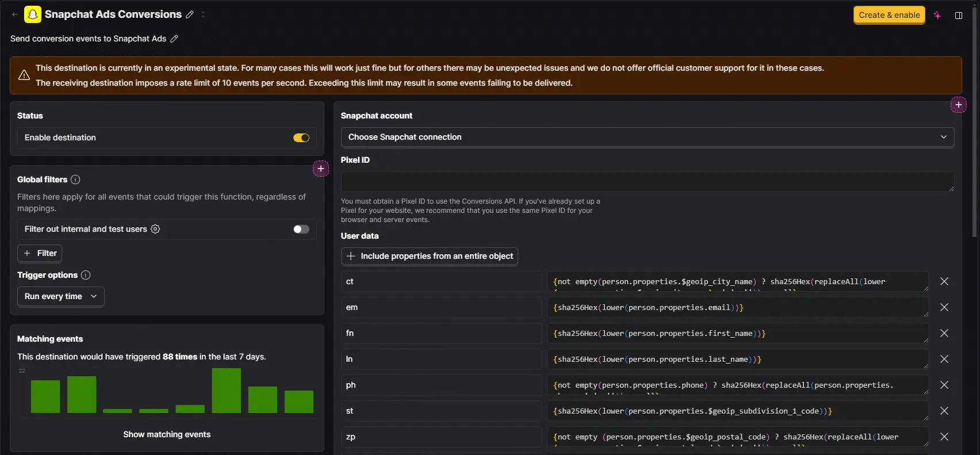Screen dimensions: 980x455
Task: Go back using the arrow icon
Action: tap(15, 14)
